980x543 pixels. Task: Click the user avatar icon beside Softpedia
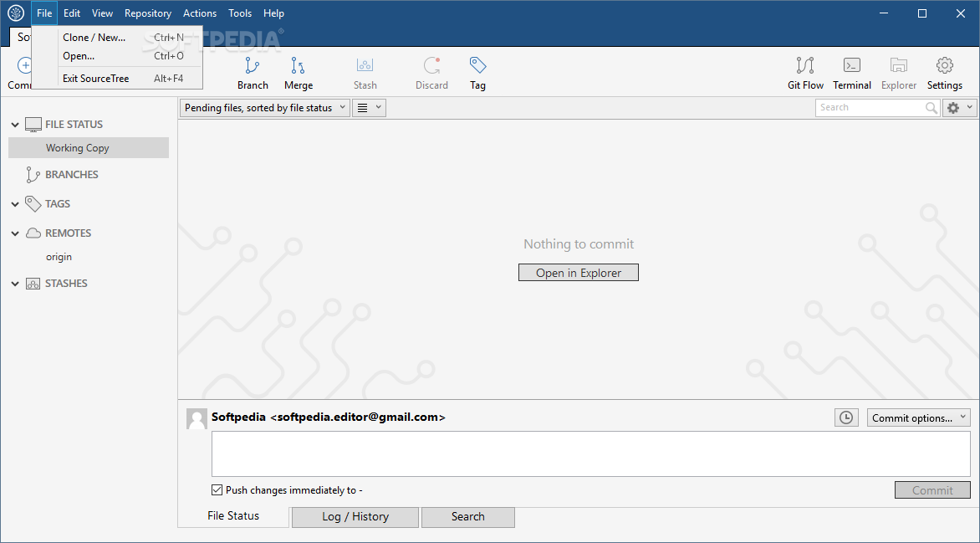(x=197, y=418)
